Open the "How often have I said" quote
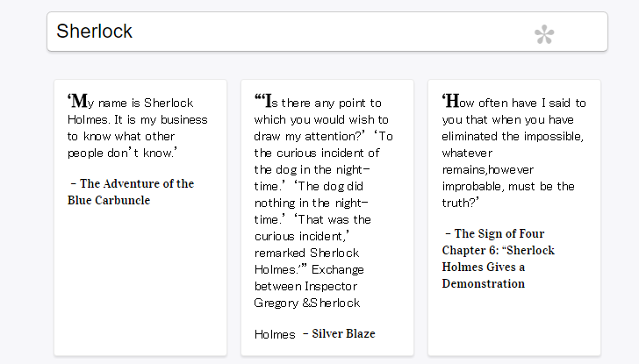Screen dimensions: 639x364 pos(513,218)
